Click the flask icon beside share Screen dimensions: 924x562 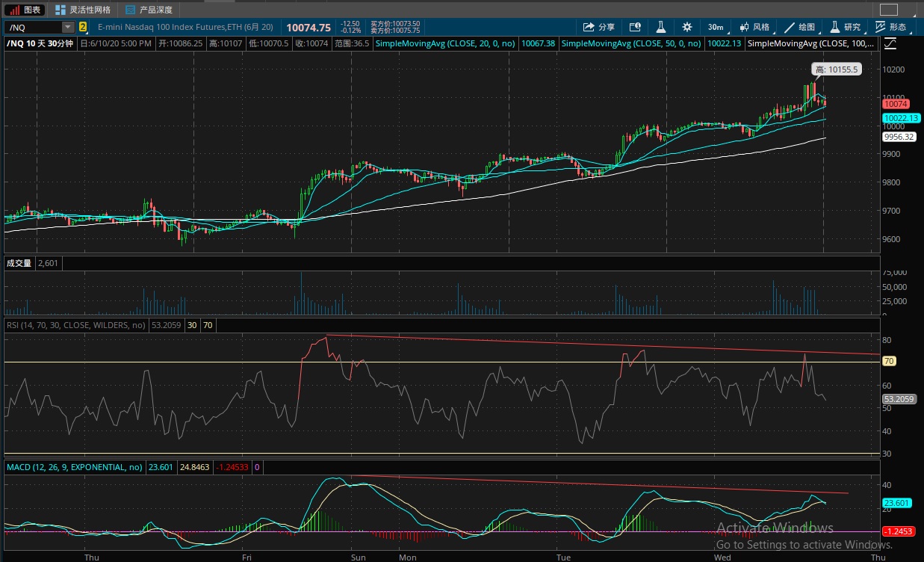click(x=661, y=27)
